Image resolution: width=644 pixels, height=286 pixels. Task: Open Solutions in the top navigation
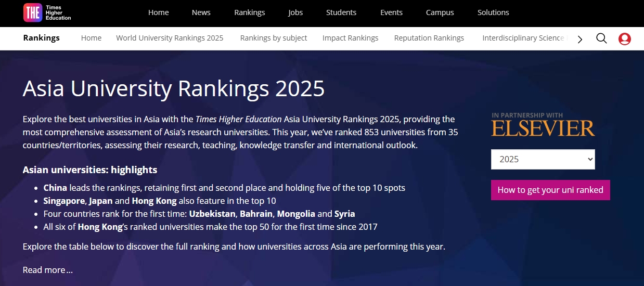tap(493, 12)
